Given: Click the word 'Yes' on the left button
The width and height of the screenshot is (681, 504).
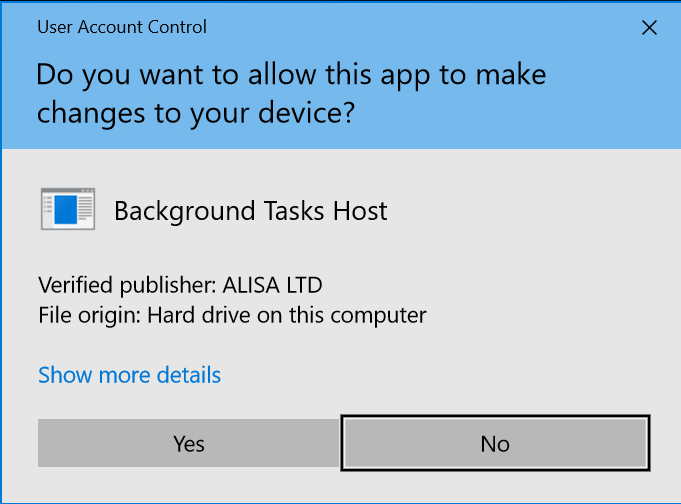Looking at the screenshot, I should [x=188, y=443].
